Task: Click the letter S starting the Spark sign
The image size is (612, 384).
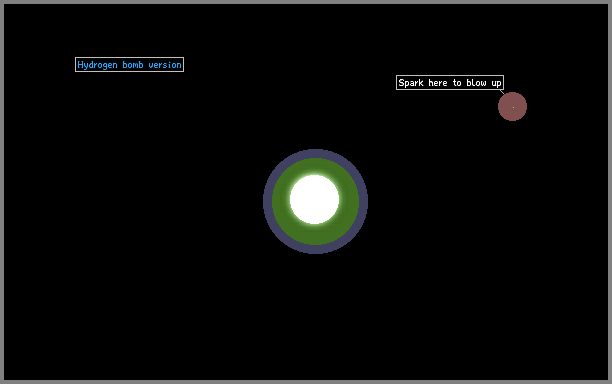Action: [401, 83]
